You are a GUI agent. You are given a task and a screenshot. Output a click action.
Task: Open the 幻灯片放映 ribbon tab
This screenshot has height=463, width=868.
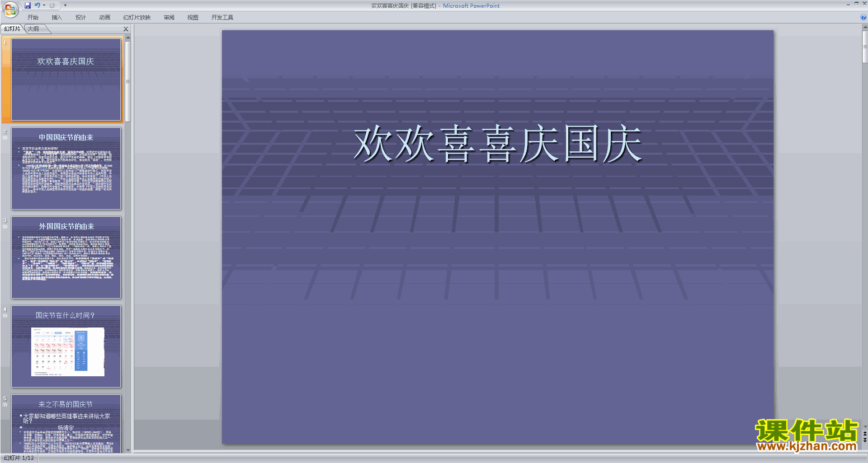tap(137, 17)
